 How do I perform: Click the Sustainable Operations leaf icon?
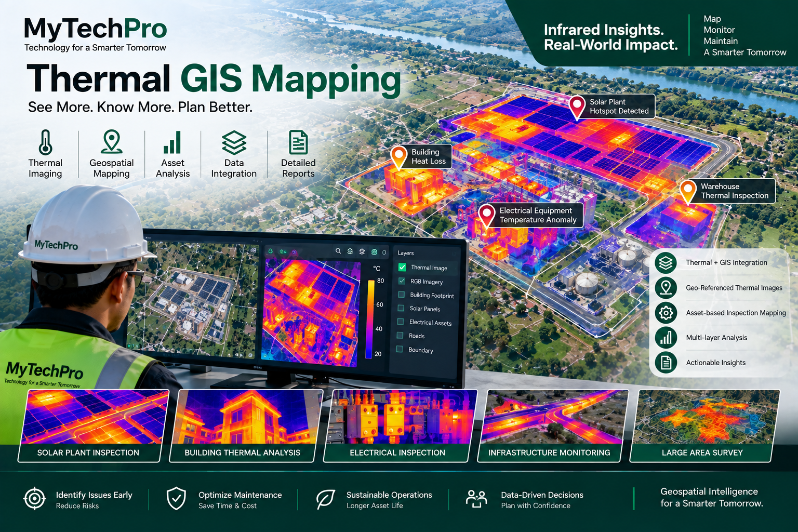point(325,499)
